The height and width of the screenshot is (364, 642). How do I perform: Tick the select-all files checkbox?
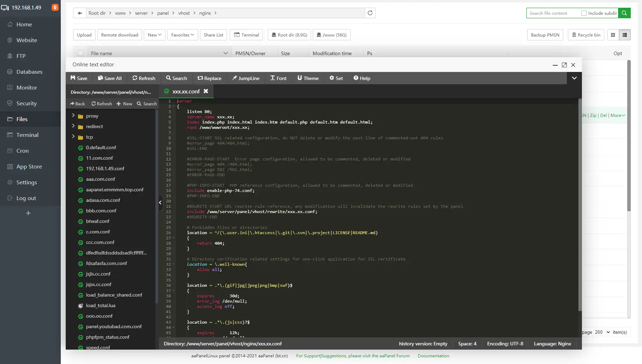80,53
